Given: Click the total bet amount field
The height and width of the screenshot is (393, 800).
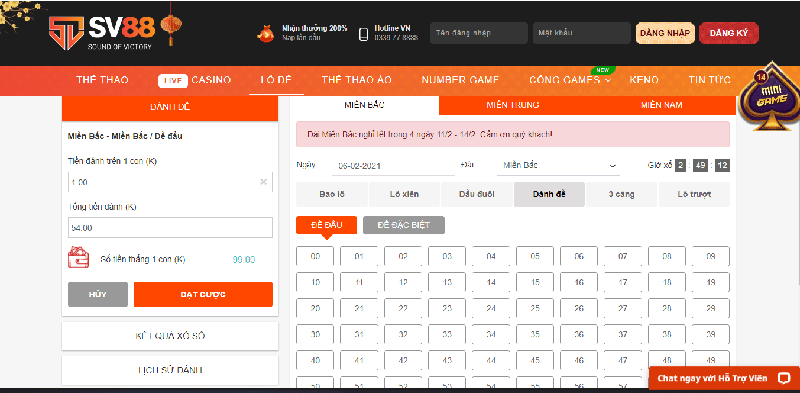Looking at the screenshot, I should click(x=170, y=228).
